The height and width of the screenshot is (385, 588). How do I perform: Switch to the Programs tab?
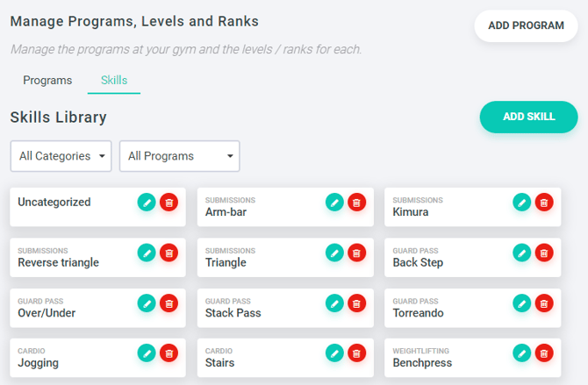coord(47,80)
